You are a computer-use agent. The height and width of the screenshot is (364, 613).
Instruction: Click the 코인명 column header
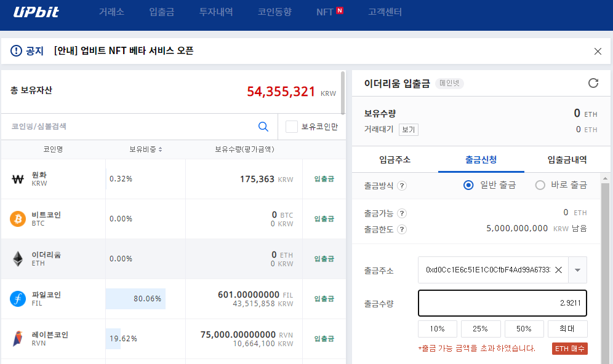pos(53,149)
